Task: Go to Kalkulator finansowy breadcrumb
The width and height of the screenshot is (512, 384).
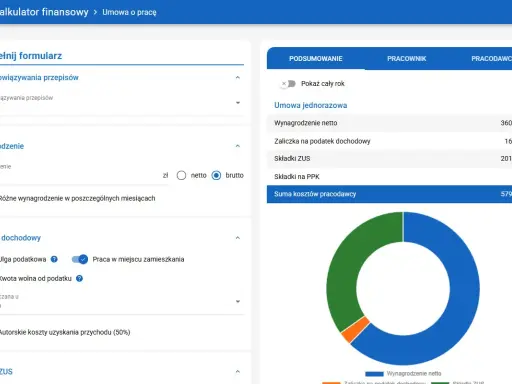Action: 43,12
